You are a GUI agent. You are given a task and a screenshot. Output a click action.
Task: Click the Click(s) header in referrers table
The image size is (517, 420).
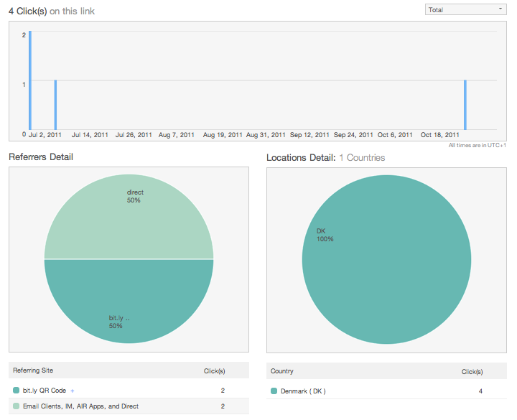[214, 371]
